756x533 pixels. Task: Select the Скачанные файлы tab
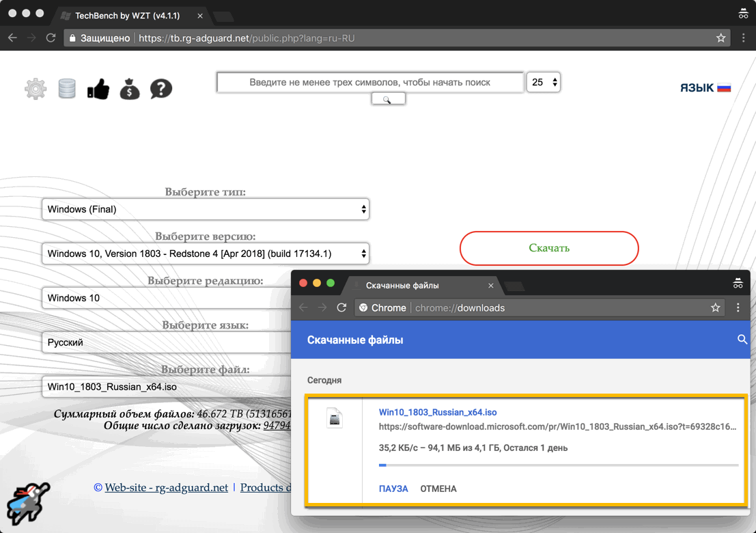tap(403, 286)
